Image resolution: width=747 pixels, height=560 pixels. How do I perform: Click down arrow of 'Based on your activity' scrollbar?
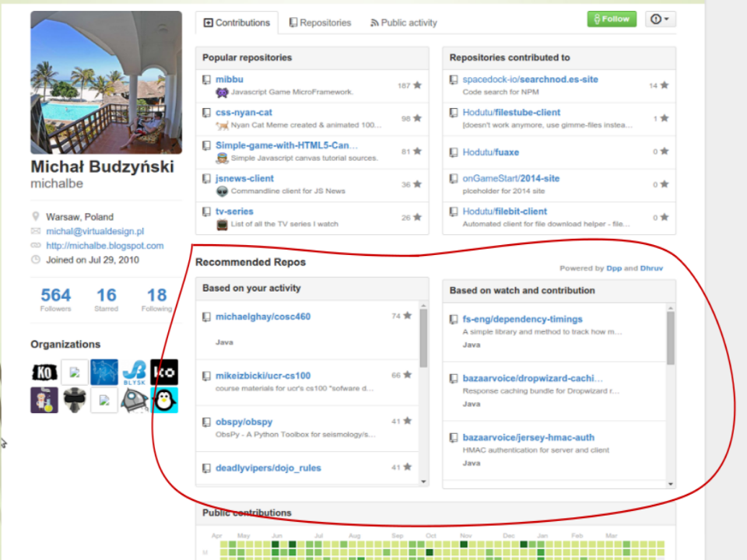(x=423, y=482)
